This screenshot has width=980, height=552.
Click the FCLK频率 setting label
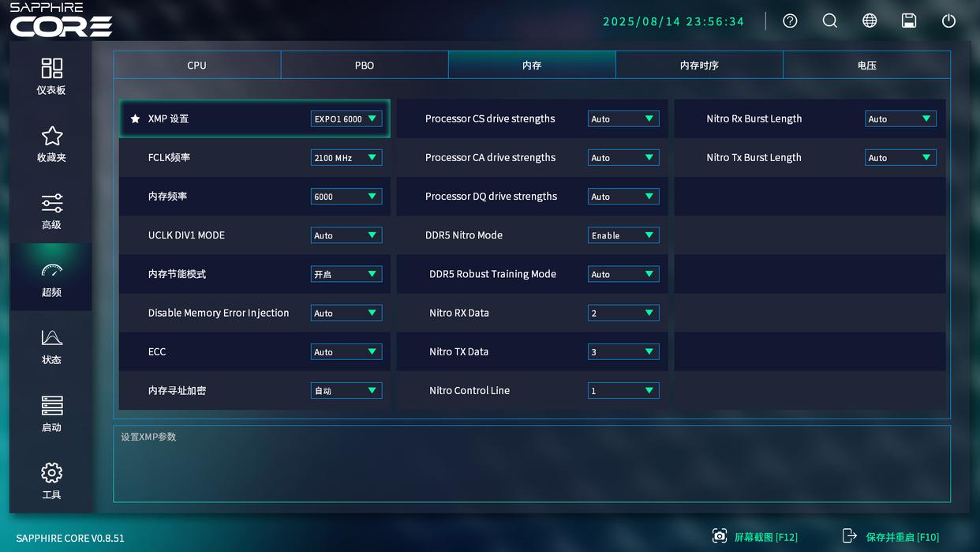point(169,157)
